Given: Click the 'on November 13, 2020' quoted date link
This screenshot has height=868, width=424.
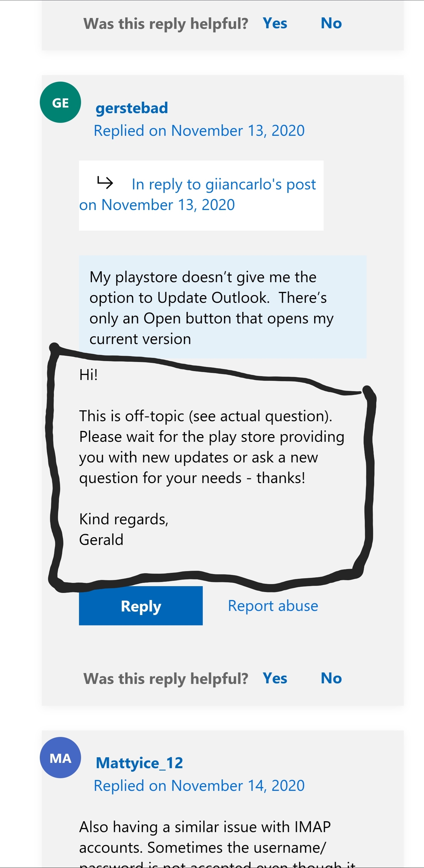Looking at the screenshot, I should pyautogui.click(x=157, y=205).
